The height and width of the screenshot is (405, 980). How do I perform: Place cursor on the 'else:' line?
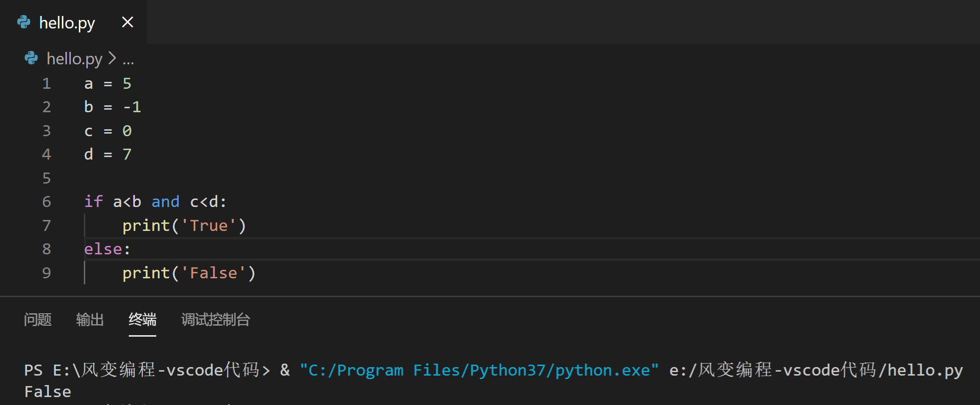click(x=107, y=249)
